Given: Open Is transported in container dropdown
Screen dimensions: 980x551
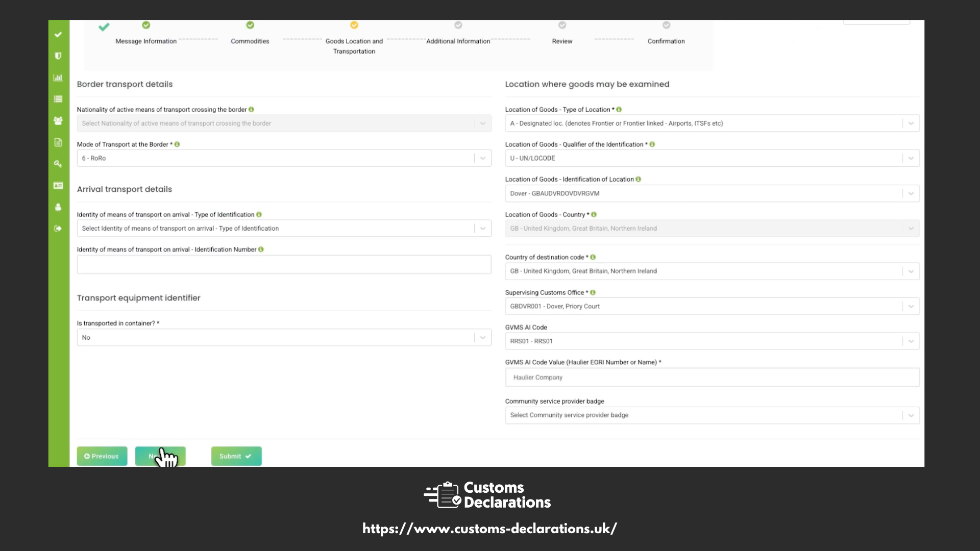Looking at the screenshot, I should click(x=482, y=338).
